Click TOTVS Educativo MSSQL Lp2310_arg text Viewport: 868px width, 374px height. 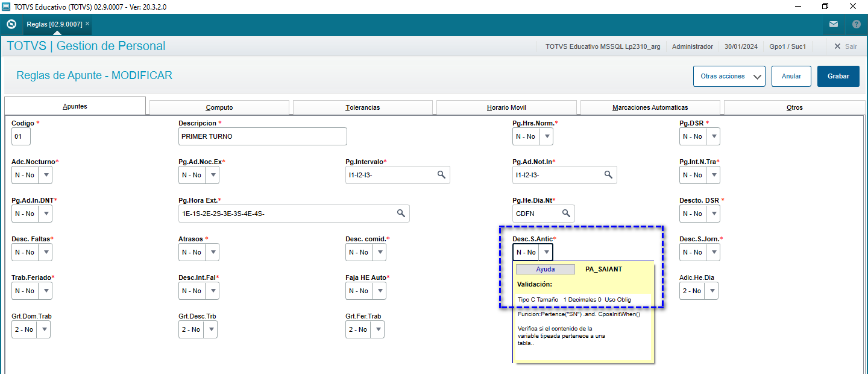point(603,46)
